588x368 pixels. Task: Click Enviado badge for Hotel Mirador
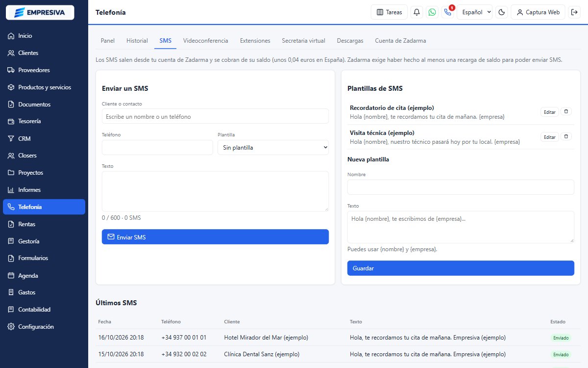tap(561, 338)
